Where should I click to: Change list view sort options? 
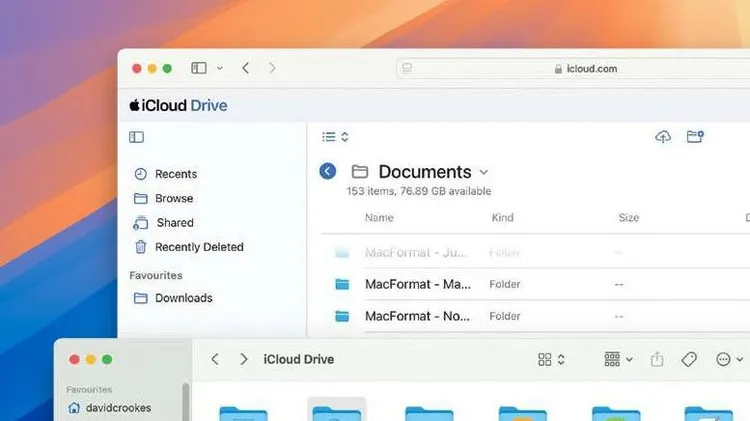click(x=335, y=137)
